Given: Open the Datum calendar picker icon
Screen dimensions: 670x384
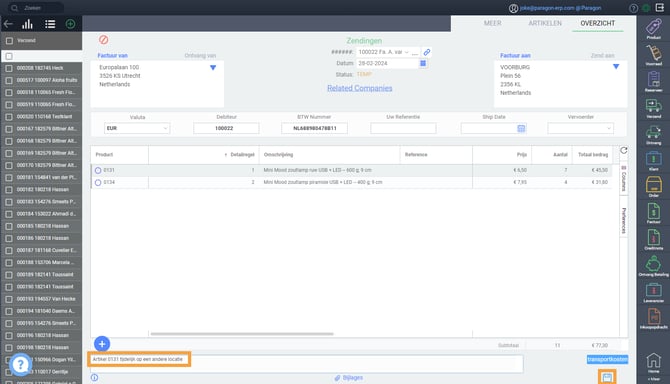Looking at the screenshot, I should point(423,63).
